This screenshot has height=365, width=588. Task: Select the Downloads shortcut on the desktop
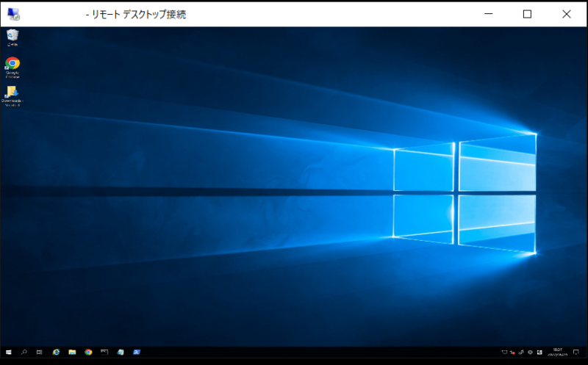pos(12,96)
